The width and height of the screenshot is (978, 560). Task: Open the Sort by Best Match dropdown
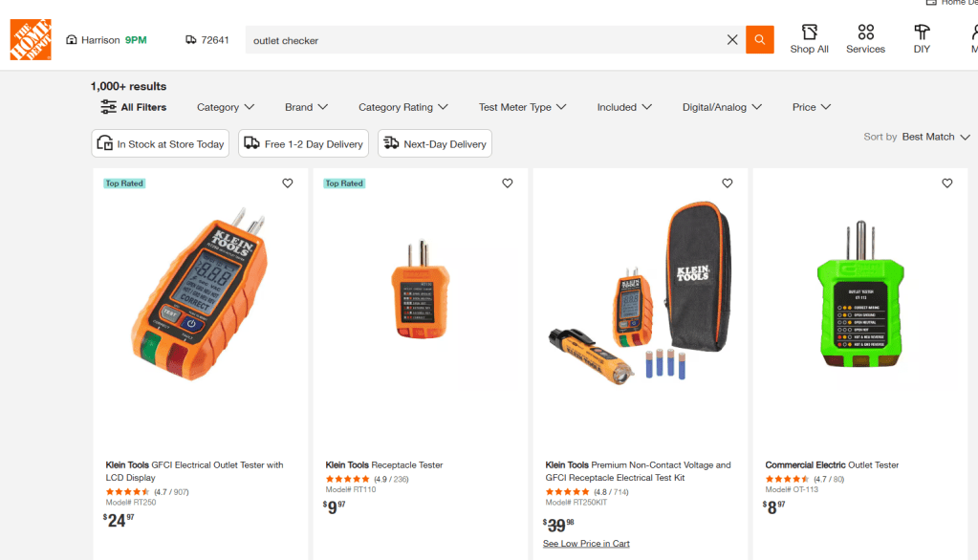click(935, 137)
